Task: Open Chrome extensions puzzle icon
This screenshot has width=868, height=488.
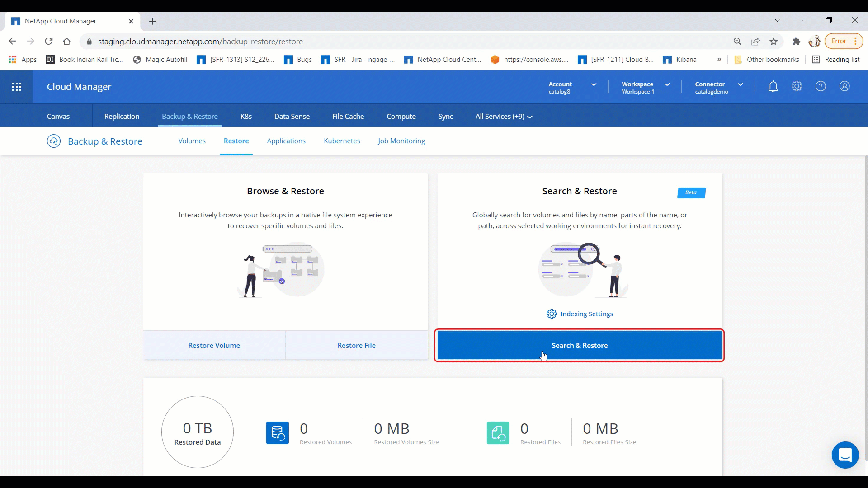Action: pyautogui.click(x=796, y=42)
